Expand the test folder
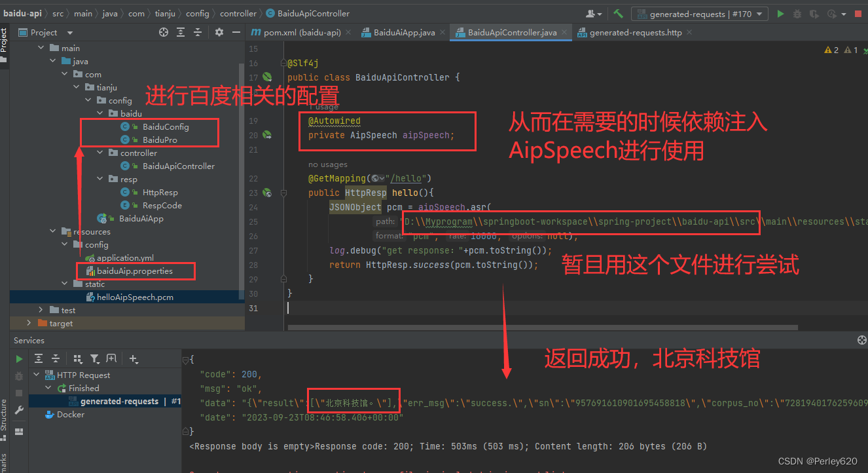The height and width of the screenshot is (473, 868). coord(41,310)
